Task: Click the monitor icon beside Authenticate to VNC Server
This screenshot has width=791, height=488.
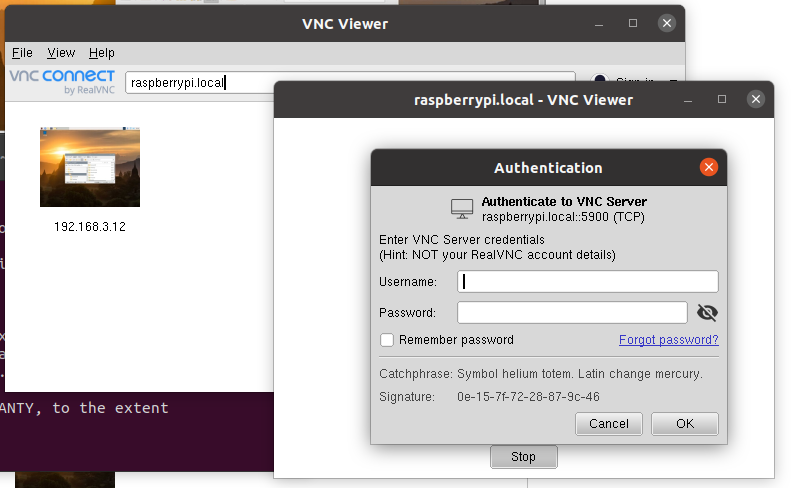Action: click(462, 208)
